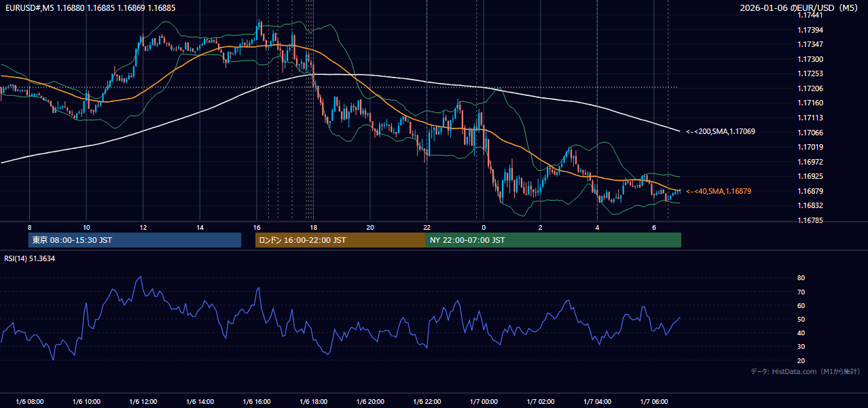Click the 1/6 08:00 time axis label
Screen dimensions: 868x408
(29, 402)
